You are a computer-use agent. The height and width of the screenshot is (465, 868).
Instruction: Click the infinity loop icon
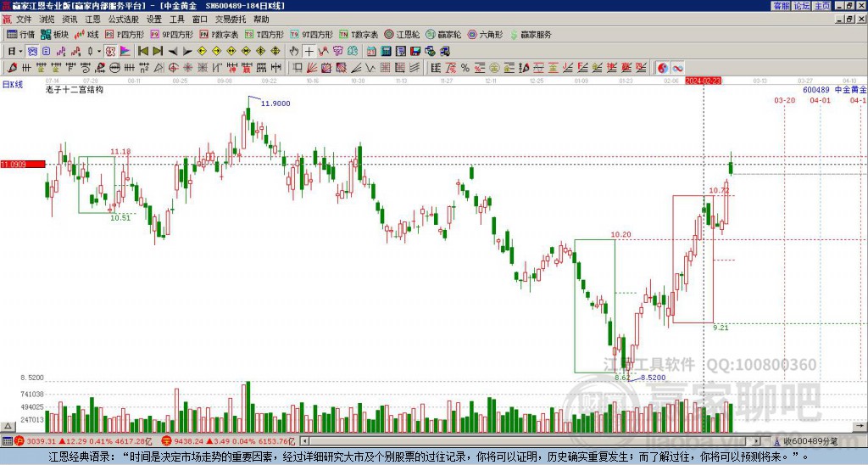678,68
